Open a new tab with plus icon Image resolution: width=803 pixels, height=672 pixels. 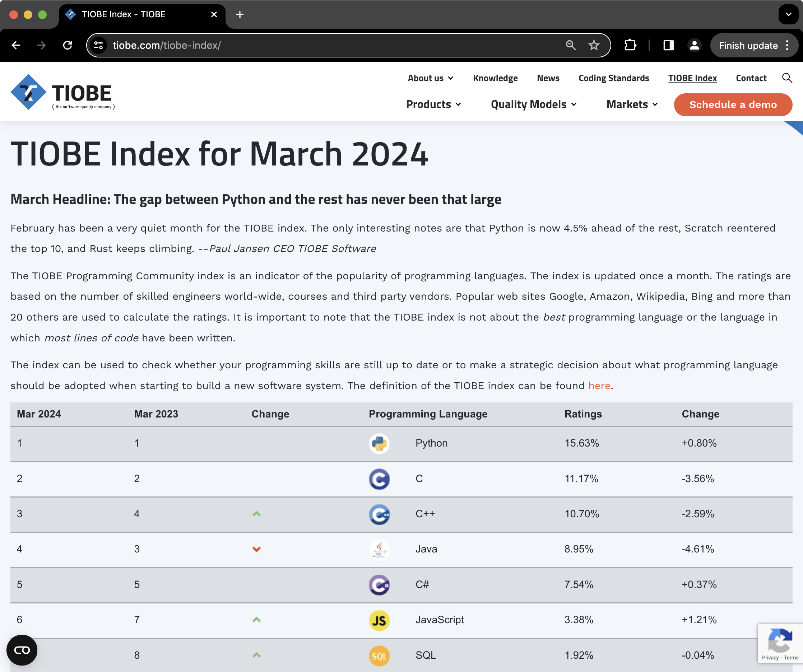tap(240, 14)
